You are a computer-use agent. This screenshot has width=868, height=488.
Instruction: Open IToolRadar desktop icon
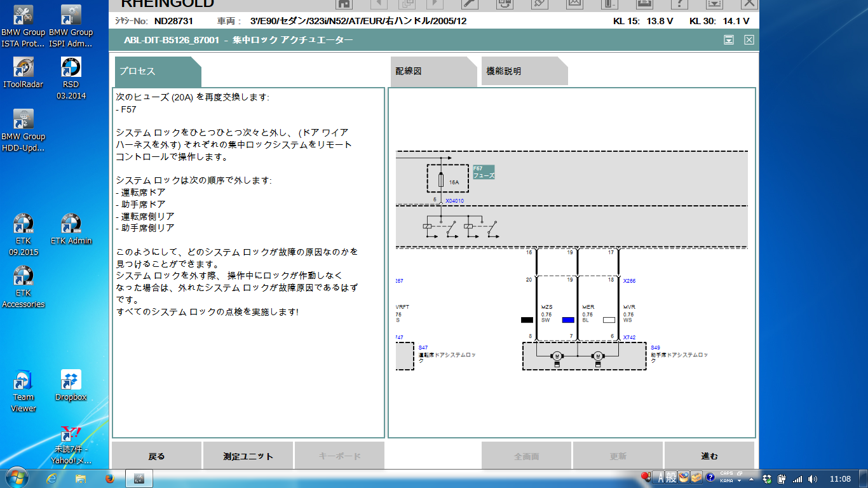24,73
